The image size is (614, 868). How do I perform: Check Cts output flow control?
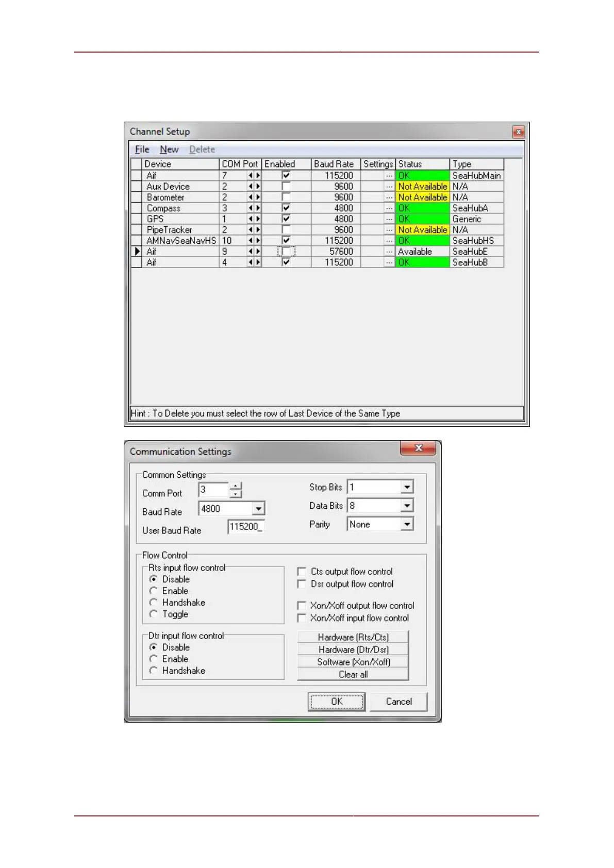pos(302,572)
